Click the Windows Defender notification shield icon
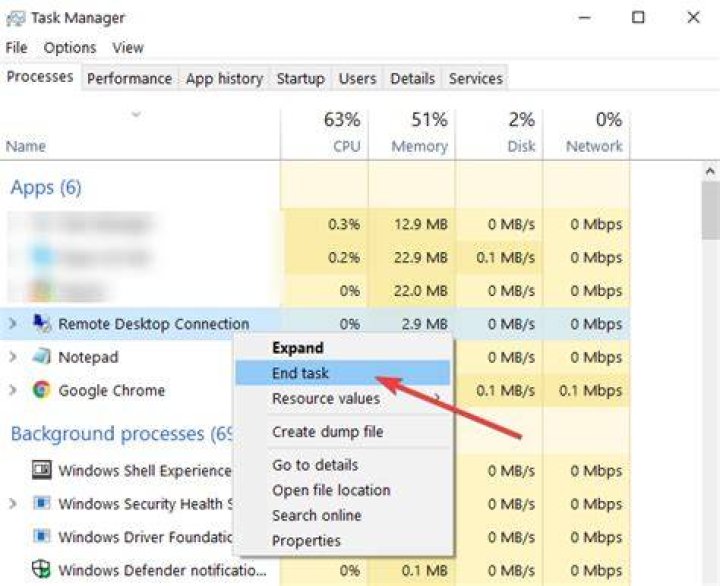The image size is (720, 586). (41, 569)
